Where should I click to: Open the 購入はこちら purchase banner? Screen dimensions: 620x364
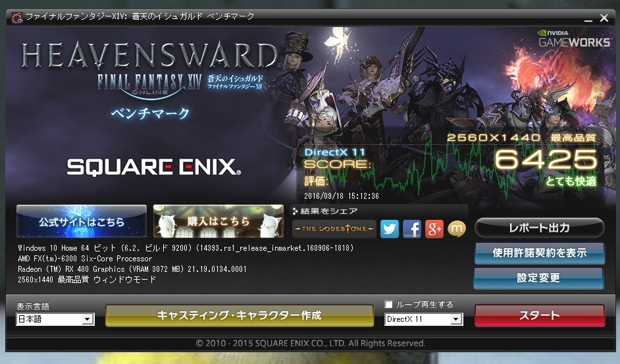click(x=219, y=221)
